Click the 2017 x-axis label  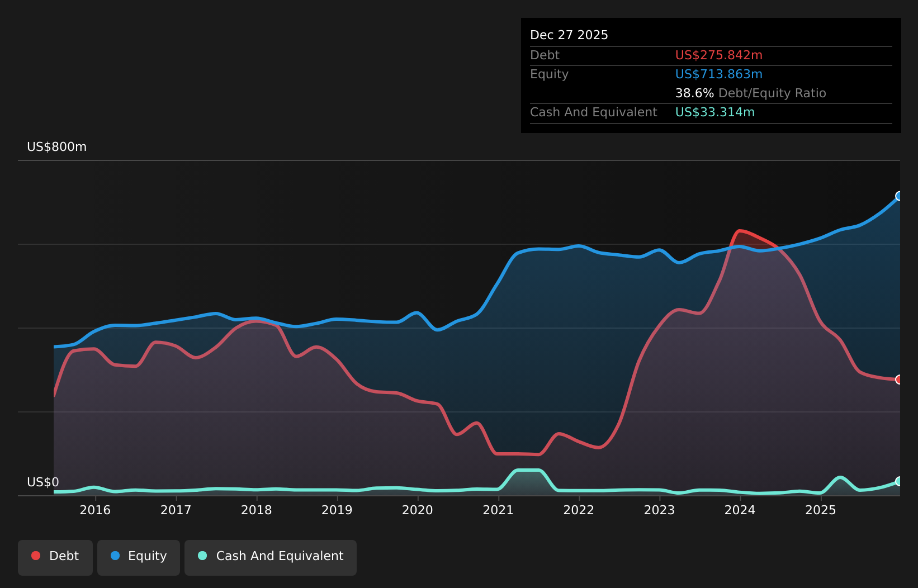click(176, 510)
